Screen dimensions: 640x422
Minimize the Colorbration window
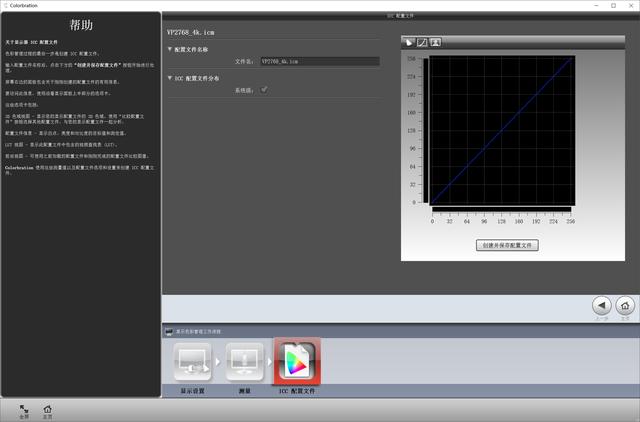coord(596,5)
